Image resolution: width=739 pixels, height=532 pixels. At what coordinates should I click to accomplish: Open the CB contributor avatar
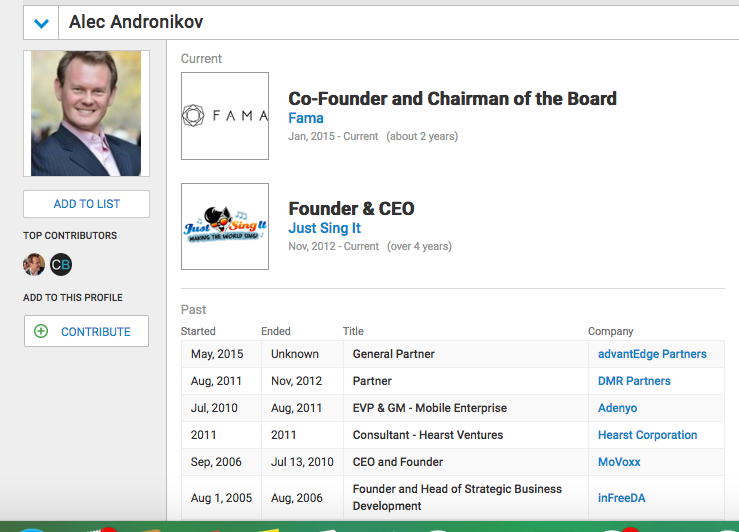[x=61, y=265]
